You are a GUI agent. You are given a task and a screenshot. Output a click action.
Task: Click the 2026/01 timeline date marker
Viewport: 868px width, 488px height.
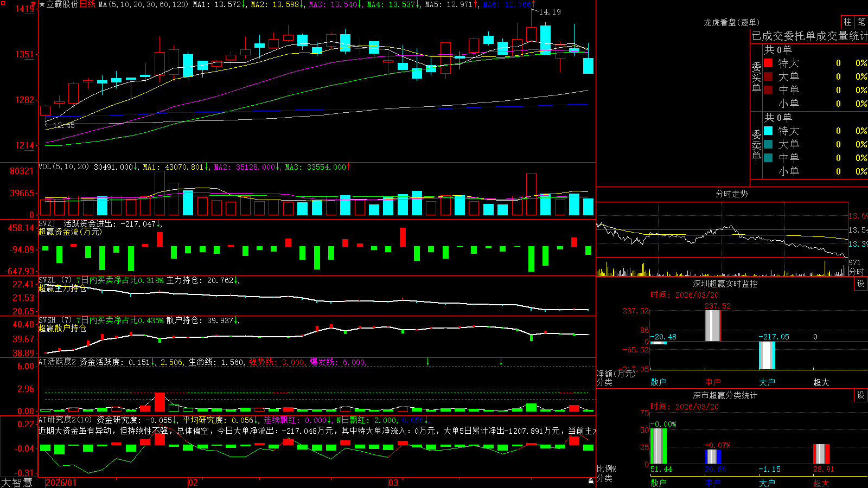pyautogui.click(x=61, y=483)
